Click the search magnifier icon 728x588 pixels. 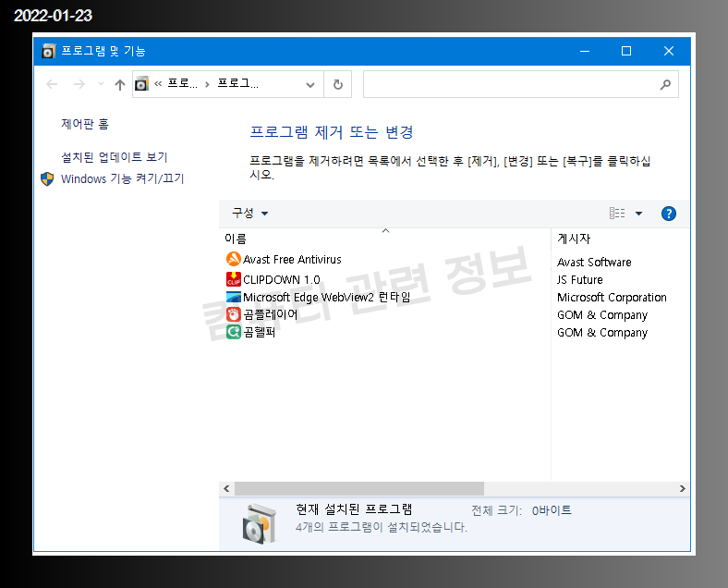point(665,84)
